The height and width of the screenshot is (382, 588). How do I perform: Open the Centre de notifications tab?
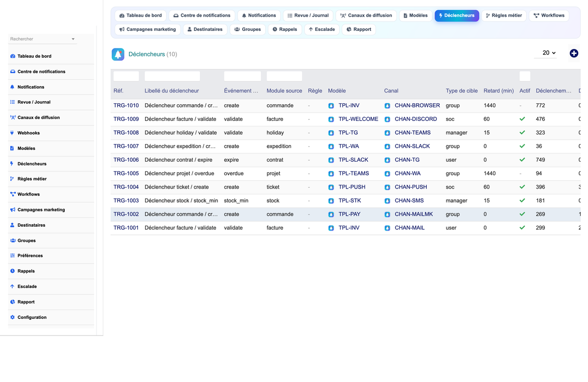pyautogui.click(x=202, y=16)
